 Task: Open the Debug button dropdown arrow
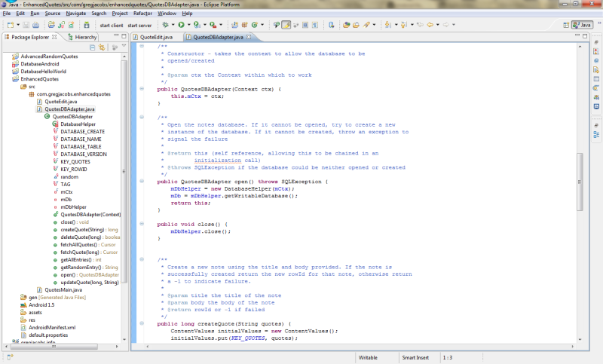173,25
